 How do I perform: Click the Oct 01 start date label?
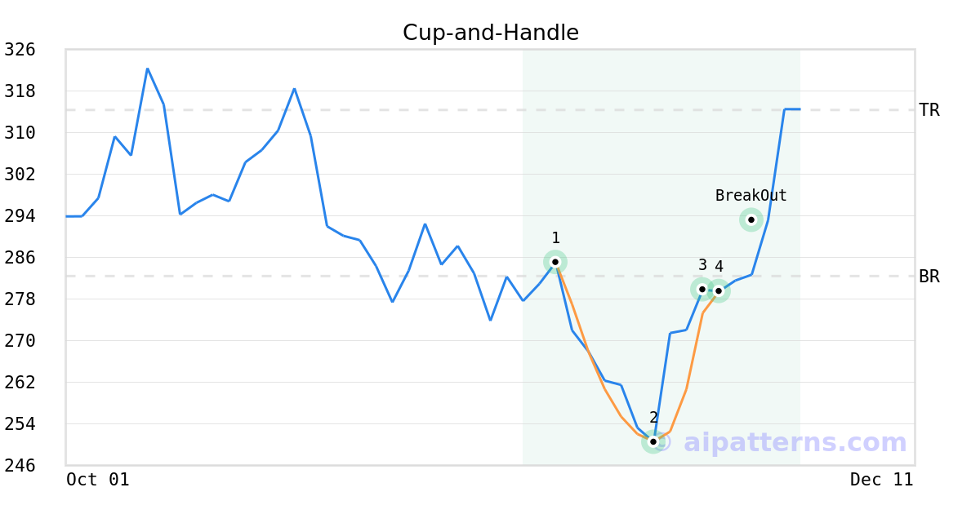[x=97, y=480]
